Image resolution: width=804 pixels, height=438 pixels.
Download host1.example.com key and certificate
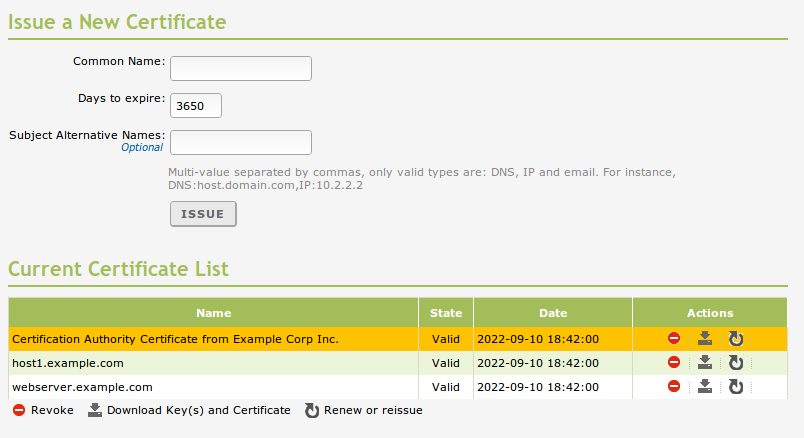coord(704,363)
